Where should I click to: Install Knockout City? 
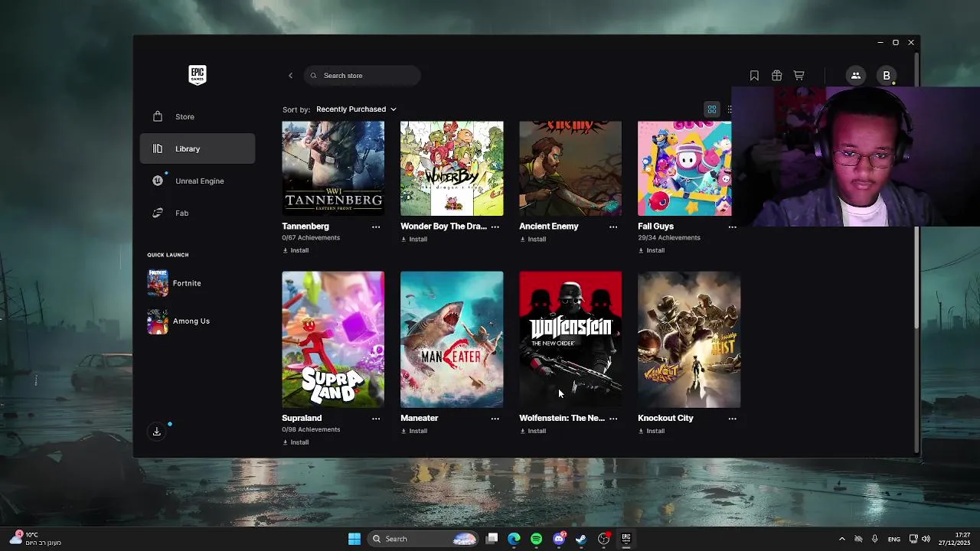point(652,431)
